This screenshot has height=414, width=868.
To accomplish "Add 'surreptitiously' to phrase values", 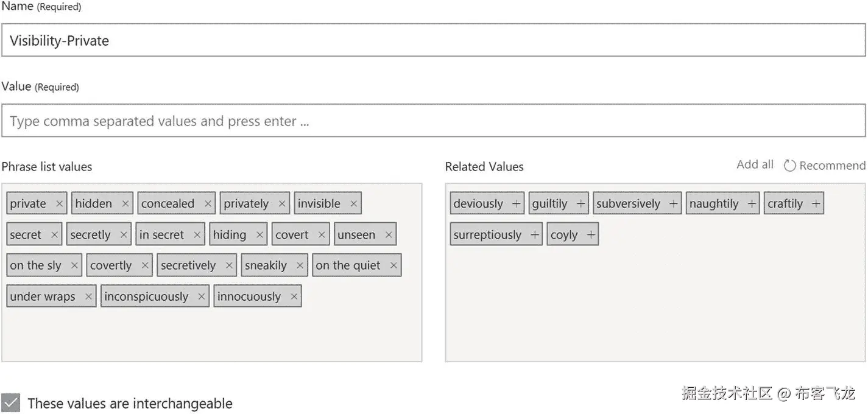I will click(x=535, y=235).
